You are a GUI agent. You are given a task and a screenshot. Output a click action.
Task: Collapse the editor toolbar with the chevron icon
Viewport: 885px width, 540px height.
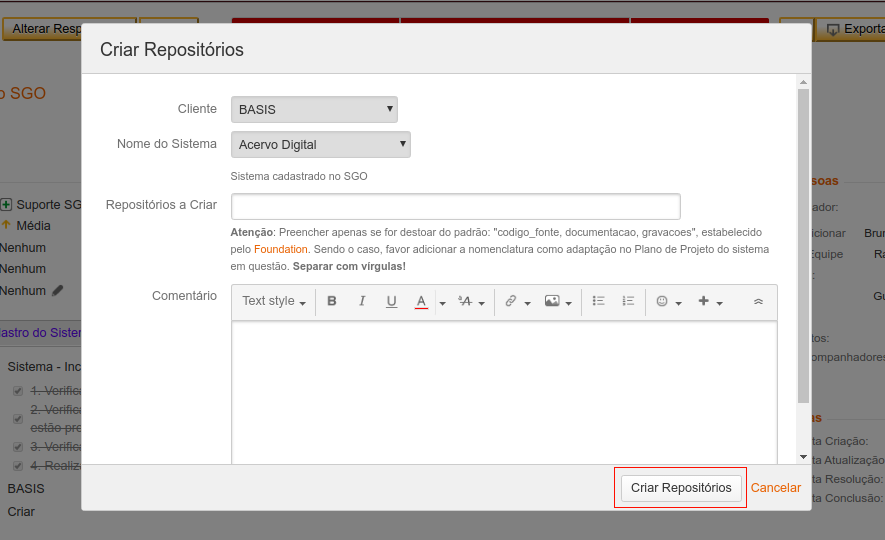point(758,301)
